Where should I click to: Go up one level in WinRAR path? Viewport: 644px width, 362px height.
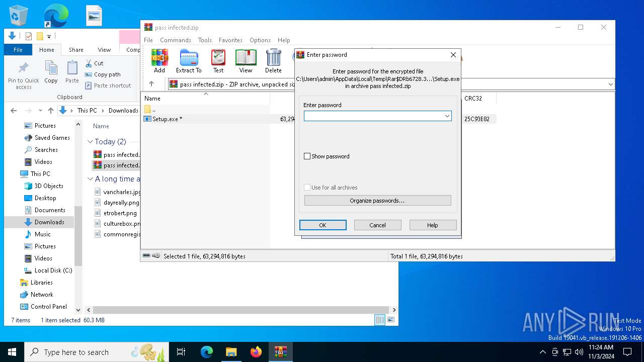pos(151,84)
